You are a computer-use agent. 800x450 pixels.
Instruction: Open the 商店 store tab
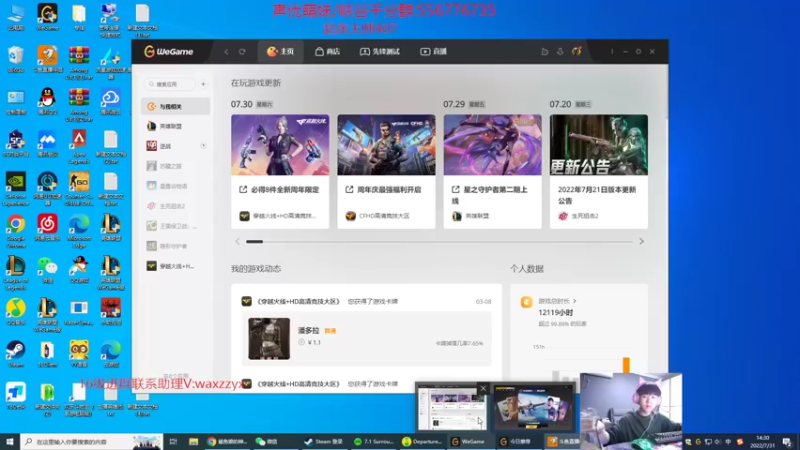328,52
